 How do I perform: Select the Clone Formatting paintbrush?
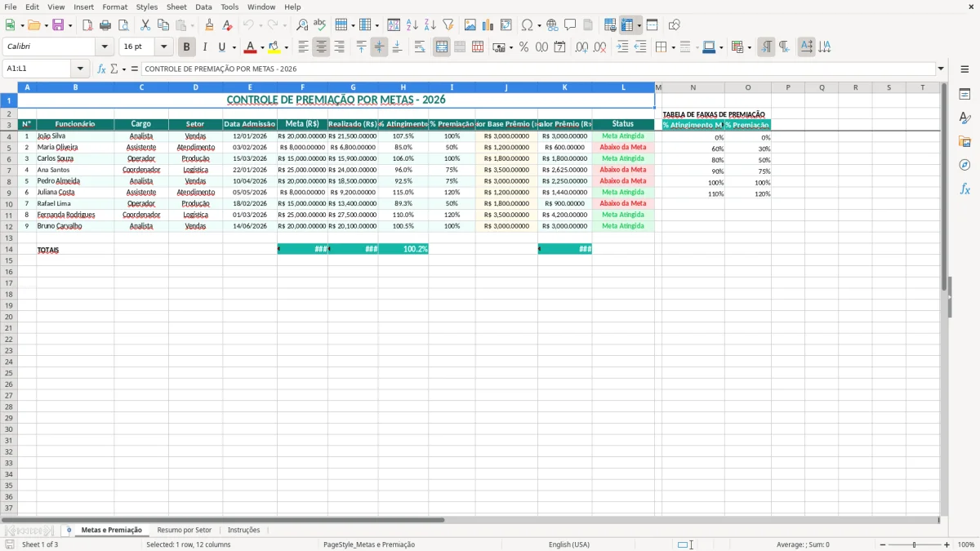tap(209, 25)
